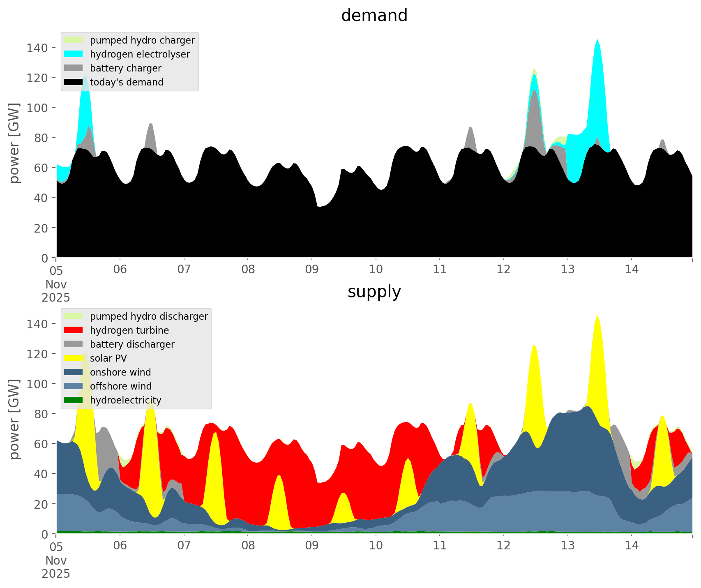The height and width of the screenshot is (588, 701).
Task: Click the "supply" chart title
Action: click(x=374, y=292)
